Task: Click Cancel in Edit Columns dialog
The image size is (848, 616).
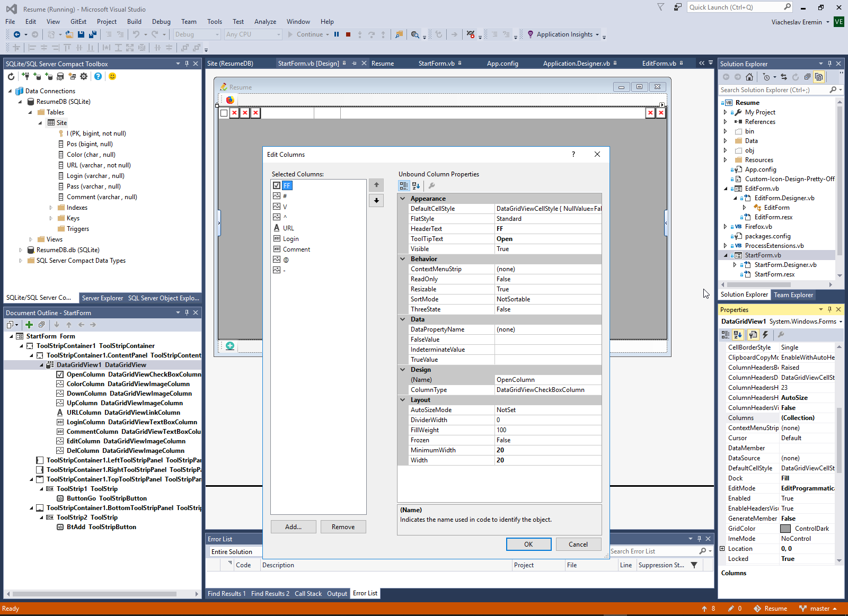Action: pos(578,544)
